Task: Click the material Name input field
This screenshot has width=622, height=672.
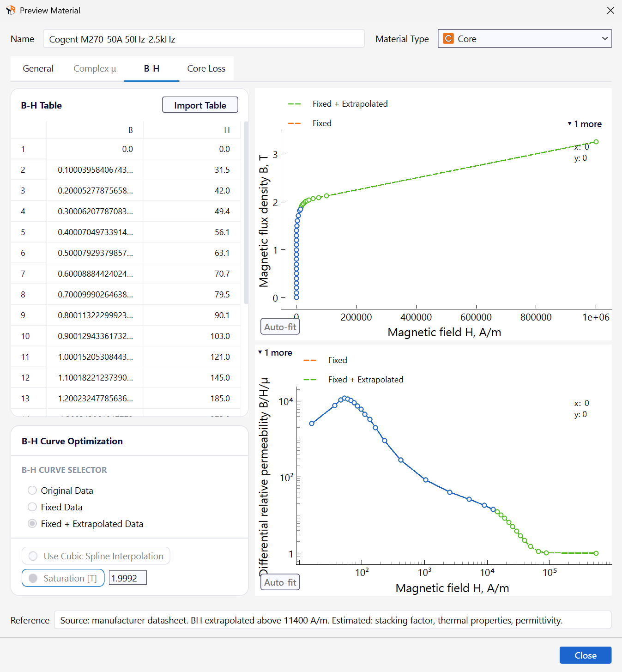Action: (204, 39)
